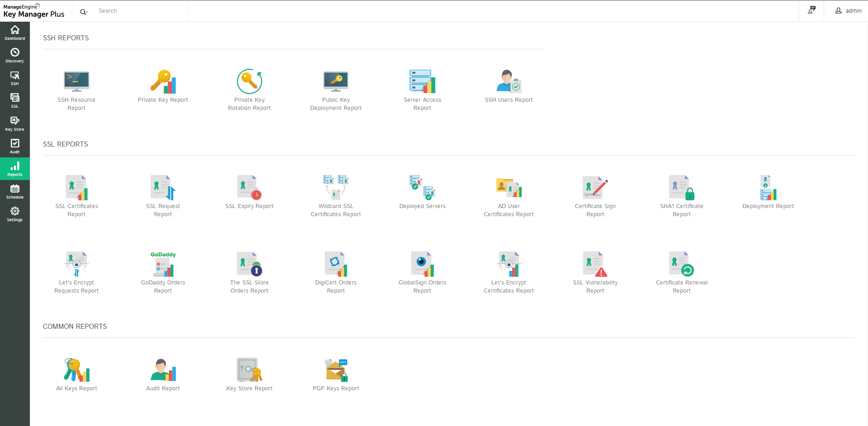
Task: Open the Key Store Report icon
Action: tap(249, 370)
